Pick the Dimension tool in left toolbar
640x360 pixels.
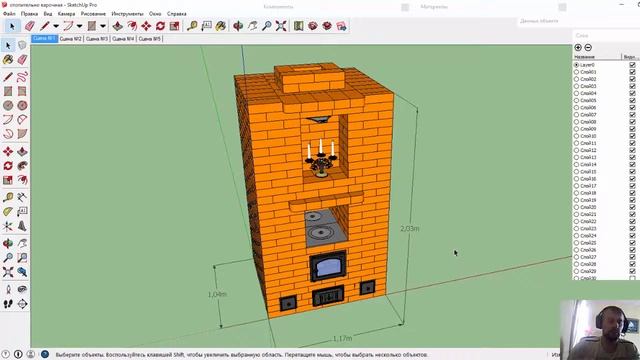22,198
